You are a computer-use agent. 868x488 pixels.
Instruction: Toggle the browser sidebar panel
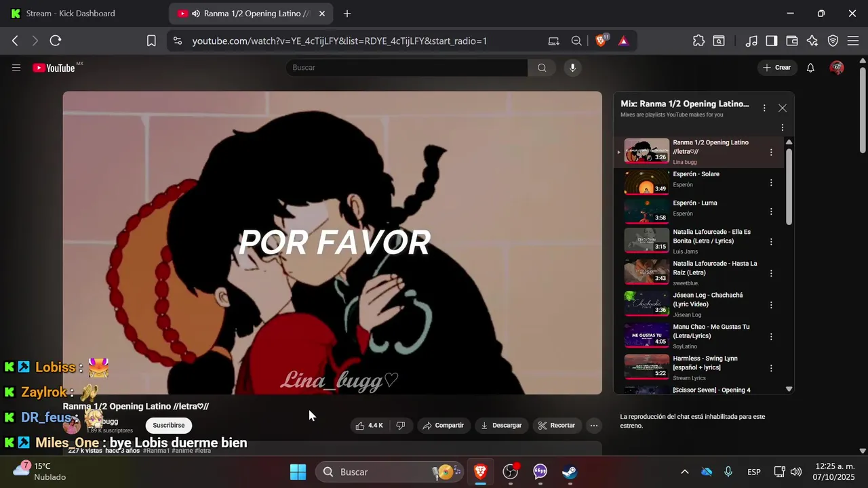pos(771,41)
